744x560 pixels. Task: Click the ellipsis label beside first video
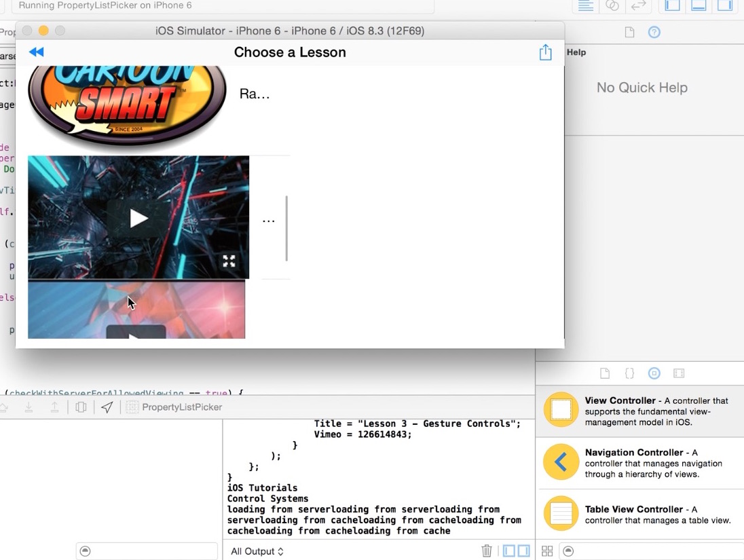point(269,221)
